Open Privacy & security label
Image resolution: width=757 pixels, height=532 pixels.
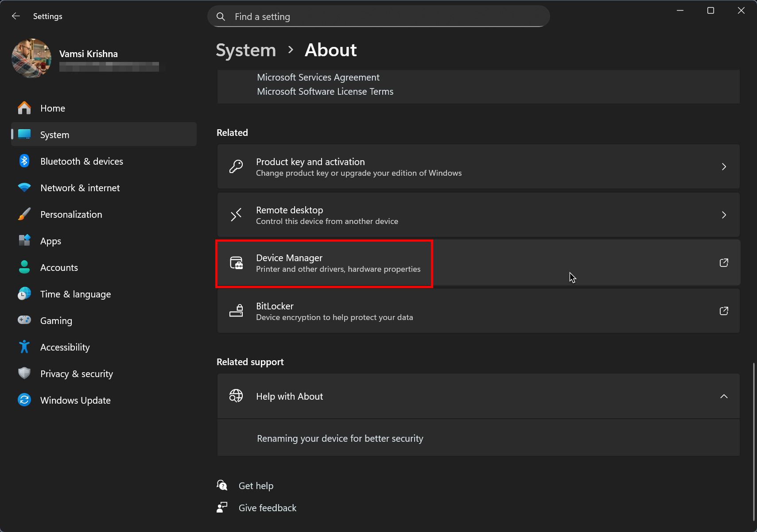tap(77, 374)
